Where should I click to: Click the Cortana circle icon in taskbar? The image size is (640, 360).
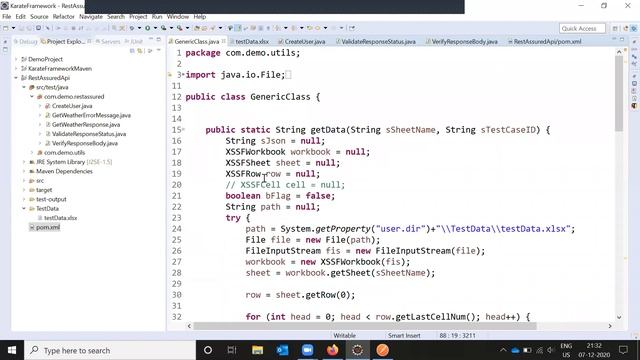pyautogui.click(x=208, y=350)
